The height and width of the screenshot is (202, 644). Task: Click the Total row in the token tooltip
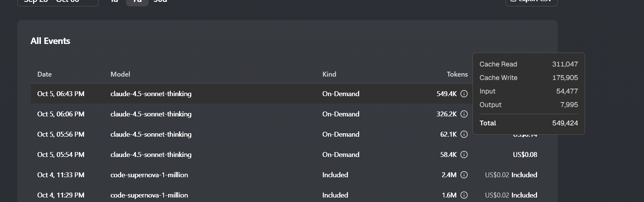click(x=528, y=123)
